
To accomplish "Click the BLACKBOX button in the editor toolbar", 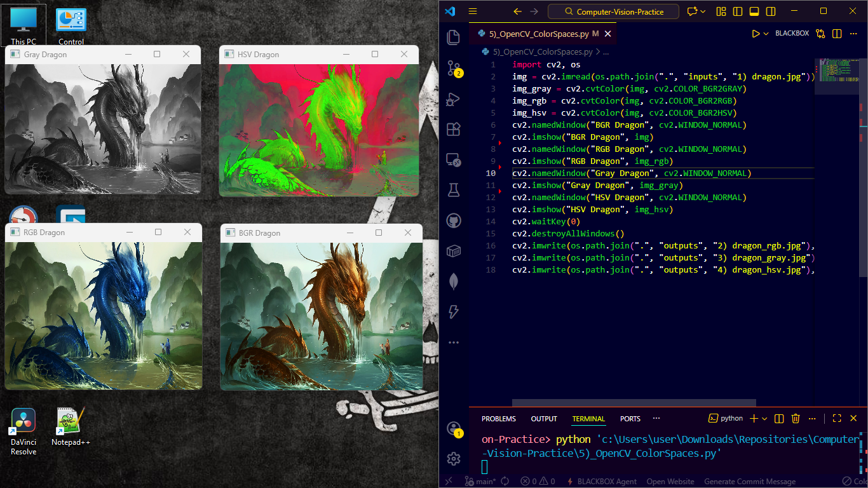I will (x=792, y=34).
